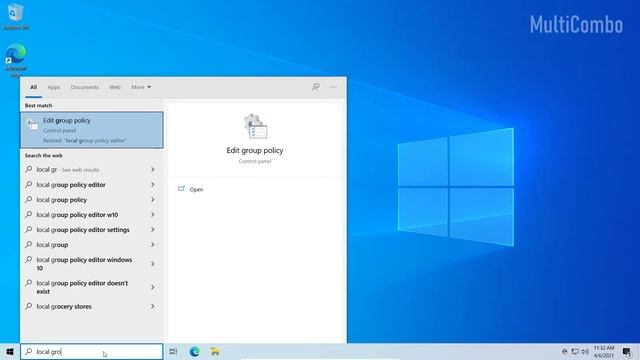The height and width of the screenshot is (360, 640).
Task: Open the Recycle Bin desktop icon
Action: coord(16,16)
